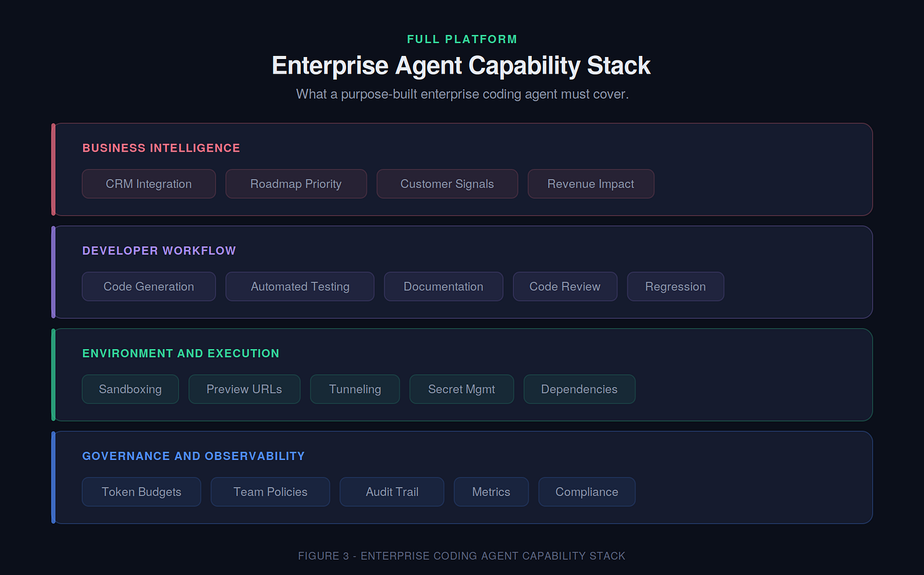This screenshot has width=924, height=575.
Task: Click the Compliance pill
Action: tap(587, 492)
